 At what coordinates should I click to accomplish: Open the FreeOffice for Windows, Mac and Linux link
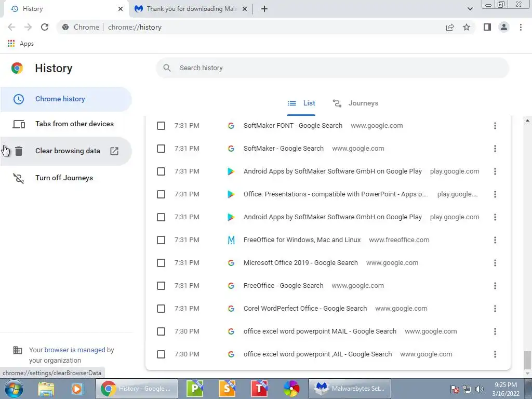pyautogui.click(x=302, y=240)
